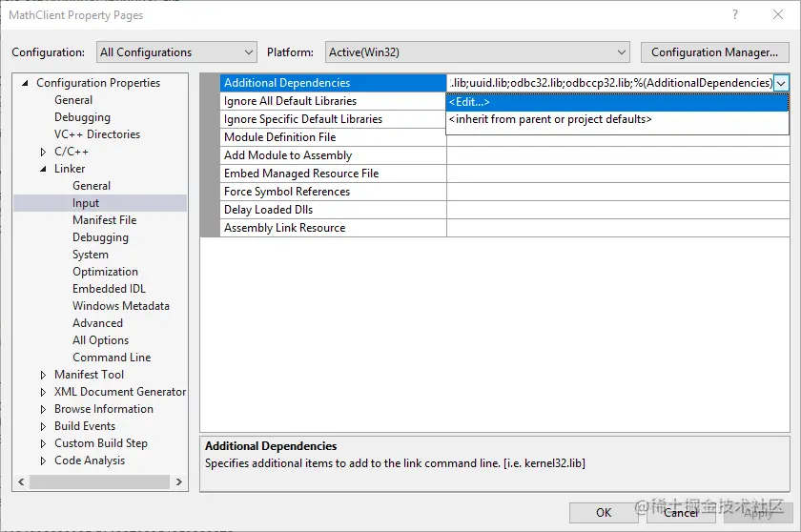
Task: Select the Command Line page
Action: click(112, 358)
